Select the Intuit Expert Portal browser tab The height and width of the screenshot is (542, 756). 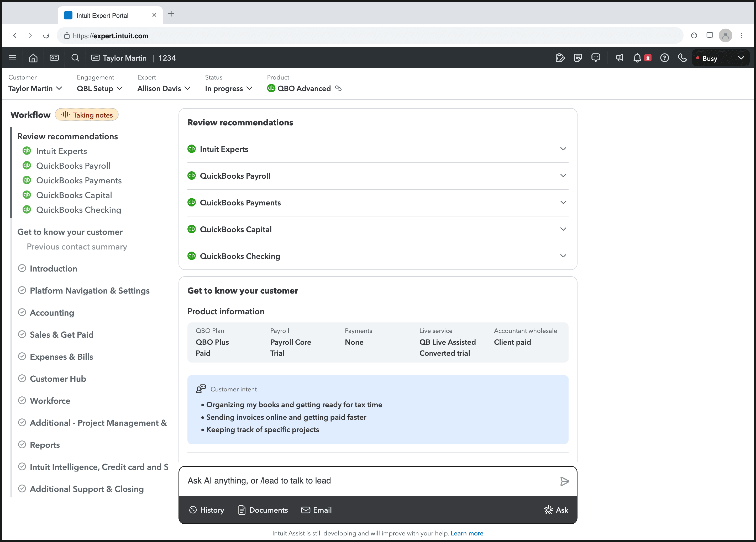pyautogui.click(x=110, y=15)
